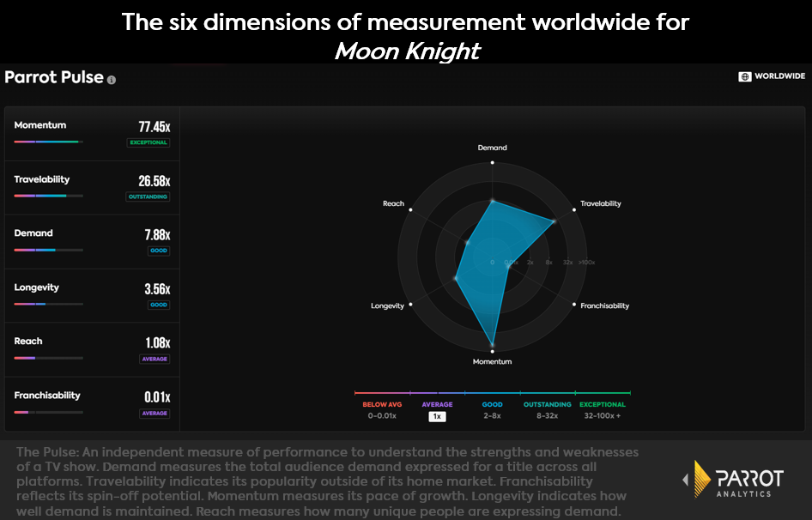812x520 pixels.
Task: Click the EXCEPTIONAL badge under Momentum
Action: [x=148, y=142]
